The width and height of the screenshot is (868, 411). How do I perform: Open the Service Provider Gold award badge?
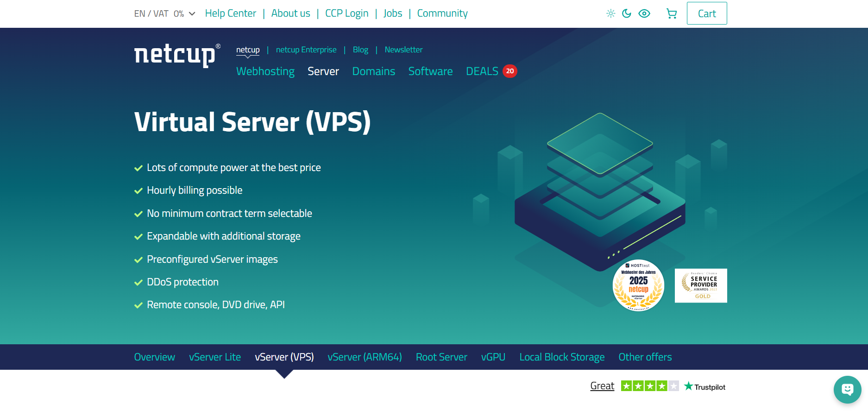click(701, 285)
